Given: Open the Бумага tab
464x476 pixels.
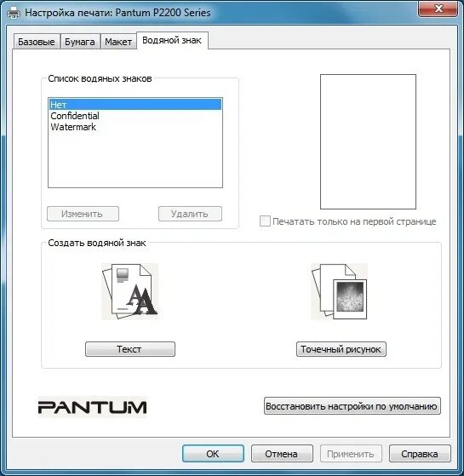Looking at the screenshot, I should [80, 42].
